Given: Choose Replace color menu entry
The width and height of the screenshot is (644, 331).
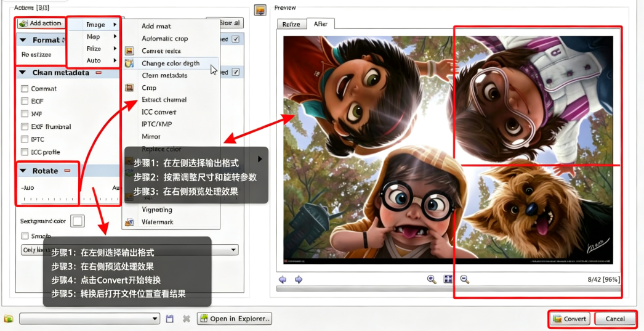Looking at the screenshot, I should 161,149.
